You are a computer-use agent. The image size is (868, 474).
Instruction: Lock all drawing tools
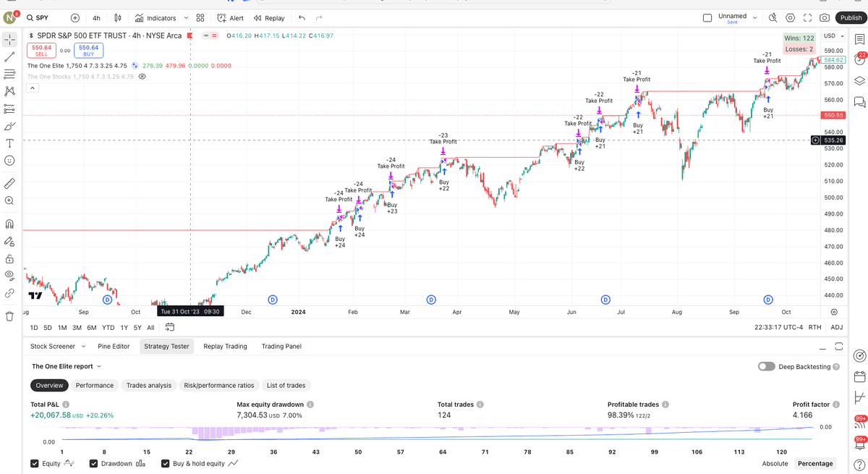pyautogui.click(x=9, y=259)
